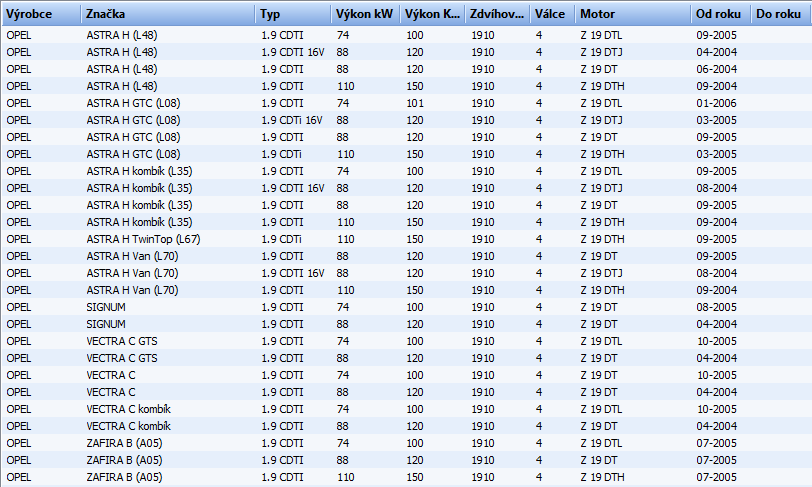Viewport: 812px width, 487px height.
Task: Select ASTRA H kombík (L35) dated 08-2004
Action: tap(406, 188)
